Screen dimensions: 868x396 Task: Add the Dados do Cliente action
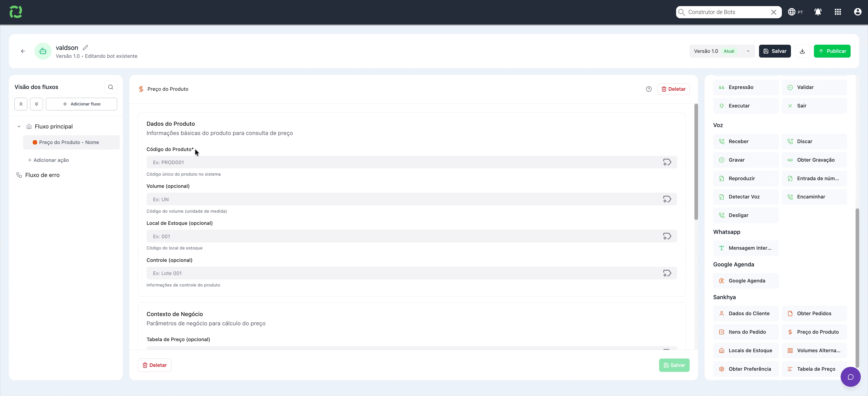click(746, 313)
